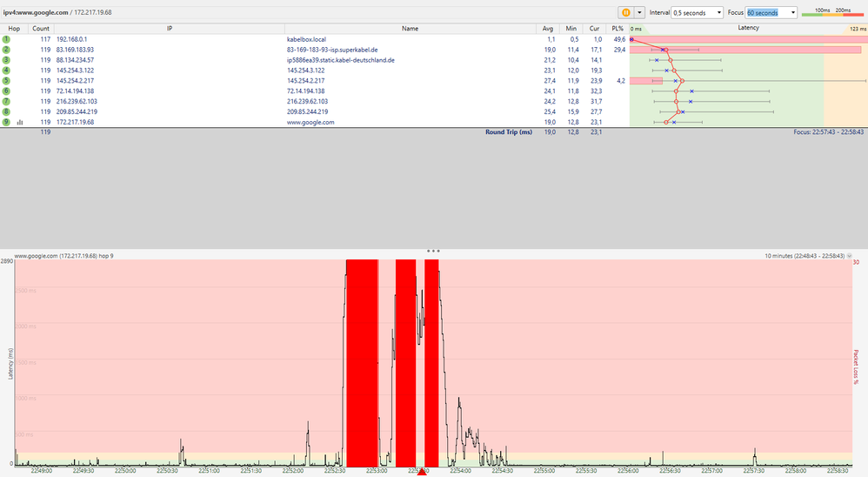The width and height of the screenshot is (868, 477).
Task: Select IP 88.134.234.57 in hop 3
Action: 75,60
